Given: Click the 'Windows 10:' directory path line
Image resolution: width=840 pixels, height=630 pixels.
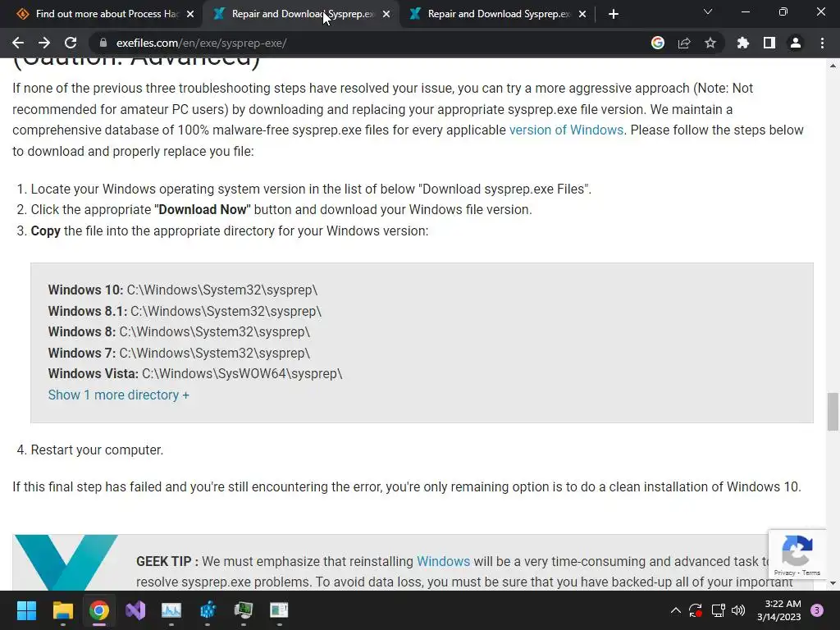Looking at the screenshot, I should tap(183, 290).
